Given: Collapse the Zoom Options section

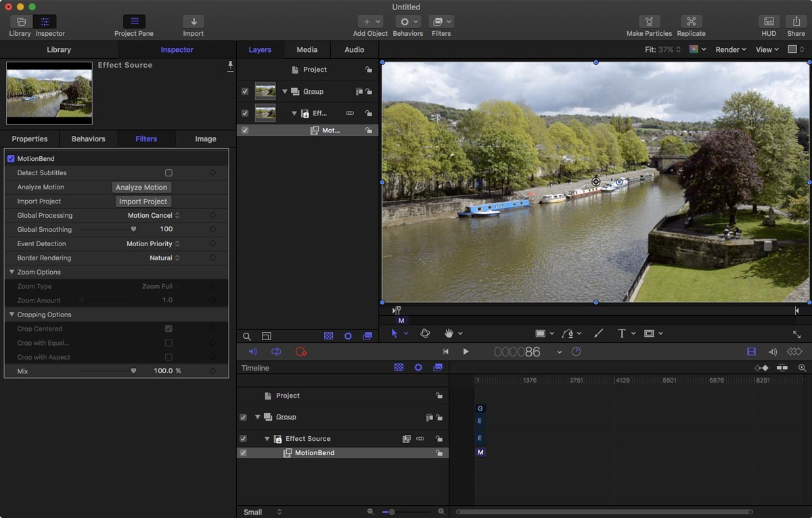Looking at the screenshot, I should [12, 273].
